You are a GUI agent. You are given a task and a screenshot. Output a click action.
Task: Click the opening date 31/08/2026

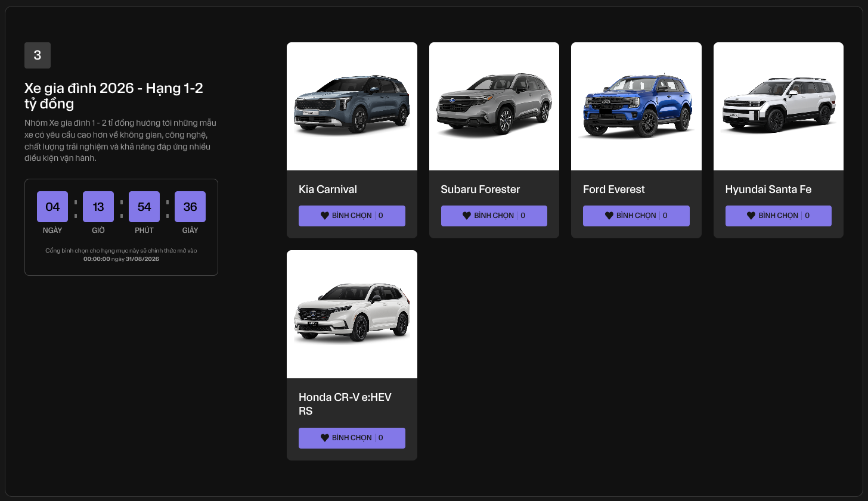pos(142,259)
